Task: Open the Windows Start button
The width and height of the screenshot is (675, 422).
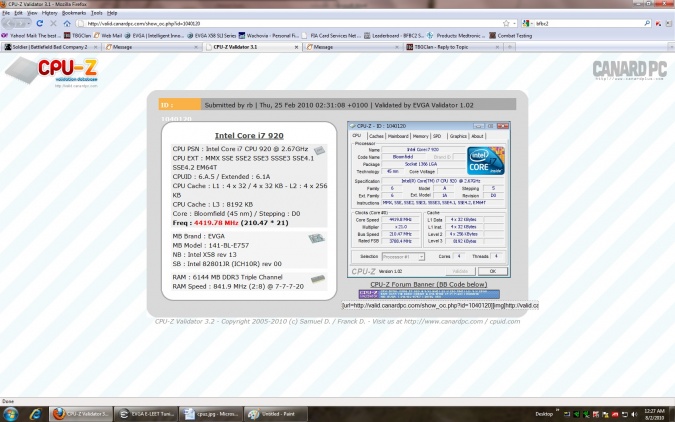Action: 10,414
